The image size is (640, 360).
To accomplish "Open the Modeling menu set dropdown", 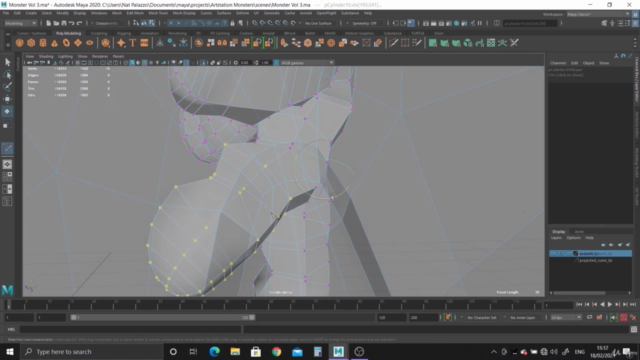I will click(x=20, y=23).
